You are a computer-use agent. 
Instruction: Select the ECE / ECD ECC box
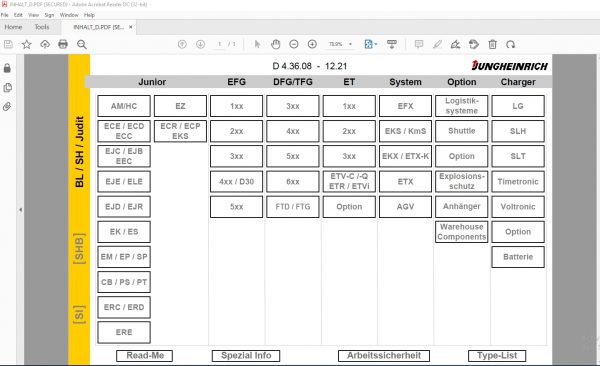pos(124,131)
